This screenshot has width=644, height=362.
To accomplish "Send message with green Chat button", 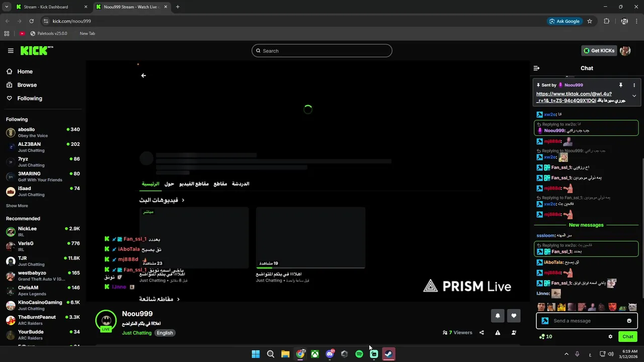I will pos(628,337).
